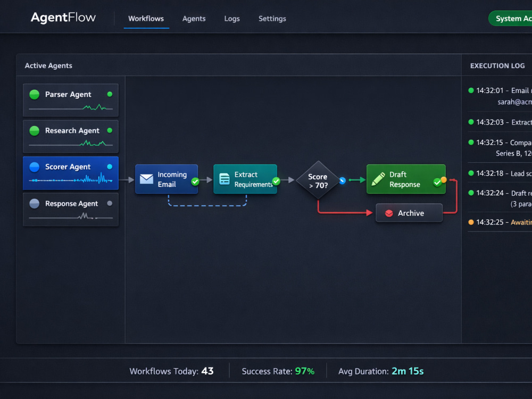532x399 pixels.
Task: Select the Scorer Agent card
Action: tap(71, 173)
